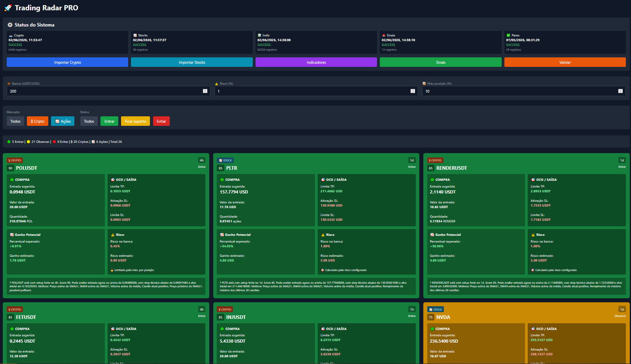Click the NVDA card title
The height and width of the screenshot is (364, 631).
(x=443, y=317)
